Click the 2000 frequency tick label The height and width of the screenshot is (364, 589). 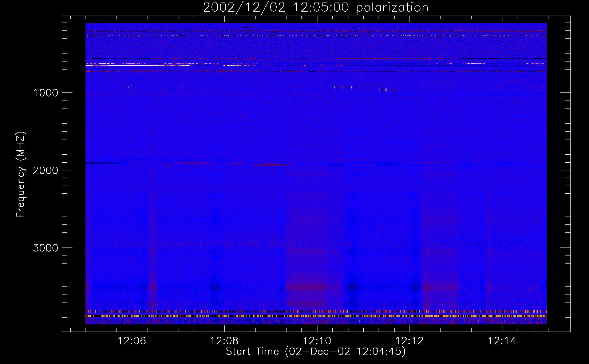coord(46,170)
